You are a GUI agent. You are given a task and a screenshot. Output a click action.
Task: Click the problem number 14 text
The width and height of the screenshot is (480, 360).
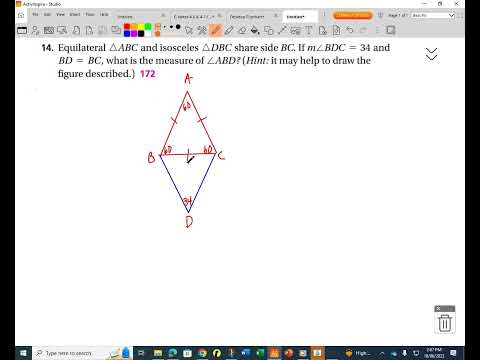coord(47,48)
